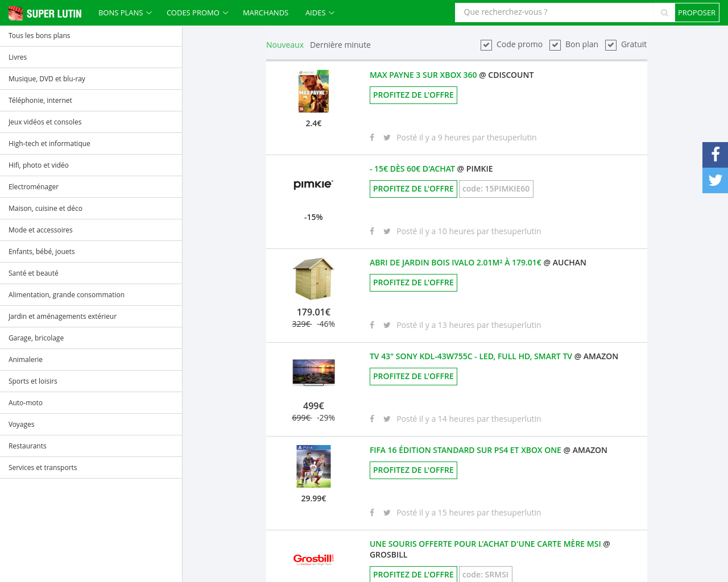The height and width of the screenshot is (582, 728).
Task: Click the Grosbill logo thumbnail
Action: tap(313, 559)
